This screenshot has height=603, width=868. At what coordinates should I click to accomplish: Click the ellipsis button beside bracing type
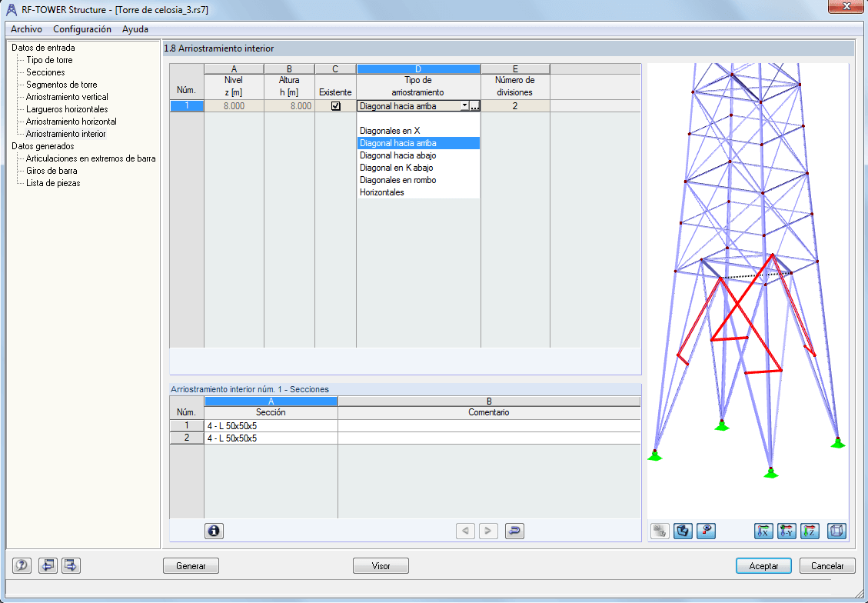474,106
